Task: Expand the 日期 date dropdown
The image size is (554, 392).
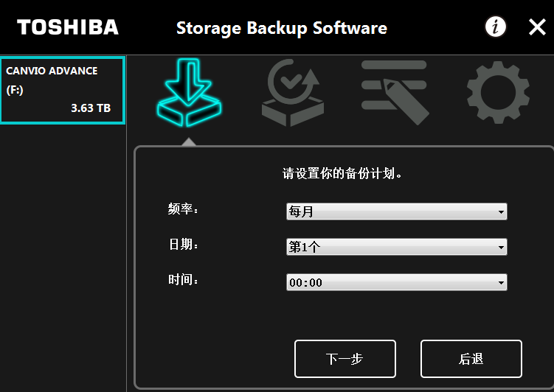Action: pos(396,248)
